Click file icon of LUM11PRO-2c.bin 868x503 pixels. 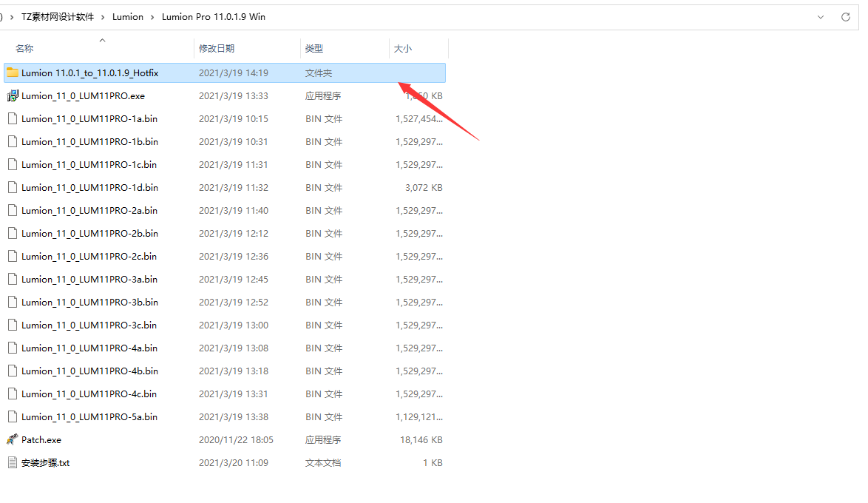click(12, 257)
